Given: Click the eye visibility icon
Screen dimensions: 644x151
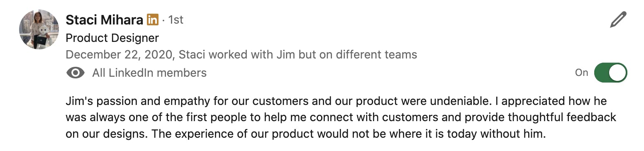Looking at the screenshot, I should (75, 73).
